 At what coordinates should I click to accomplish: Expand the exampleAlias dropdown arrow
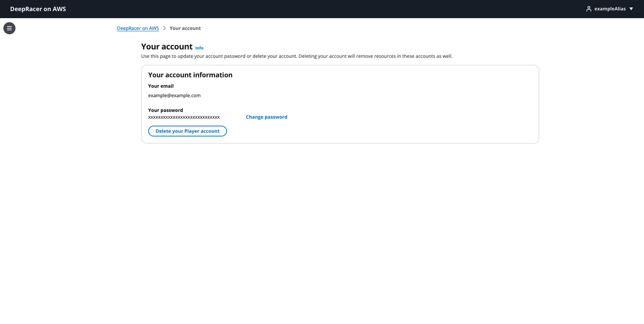click(x=631, y=9)
